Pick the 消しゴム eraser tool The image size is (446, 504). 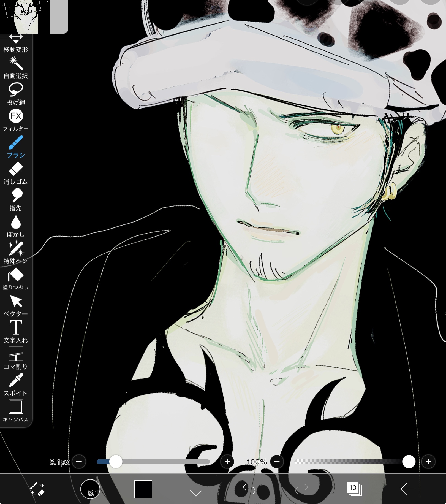[x=16, y=173]
